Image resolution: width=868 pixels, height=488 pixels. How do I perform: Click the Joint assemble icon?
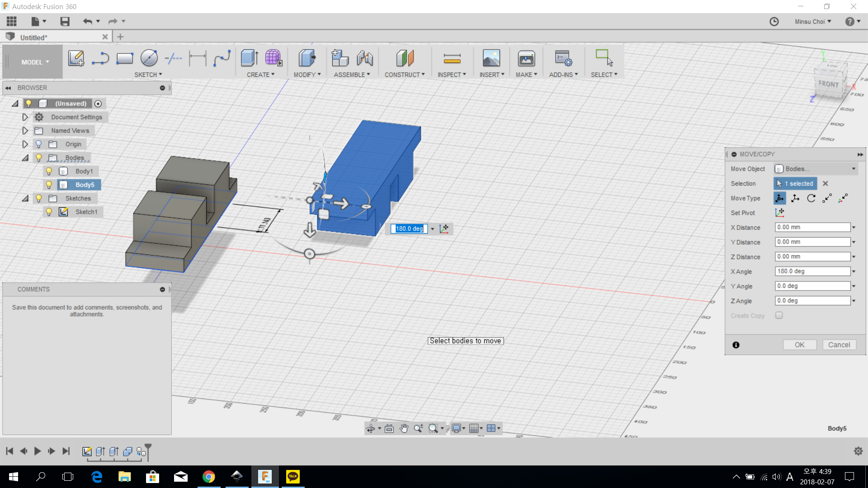tap(364, 58)
